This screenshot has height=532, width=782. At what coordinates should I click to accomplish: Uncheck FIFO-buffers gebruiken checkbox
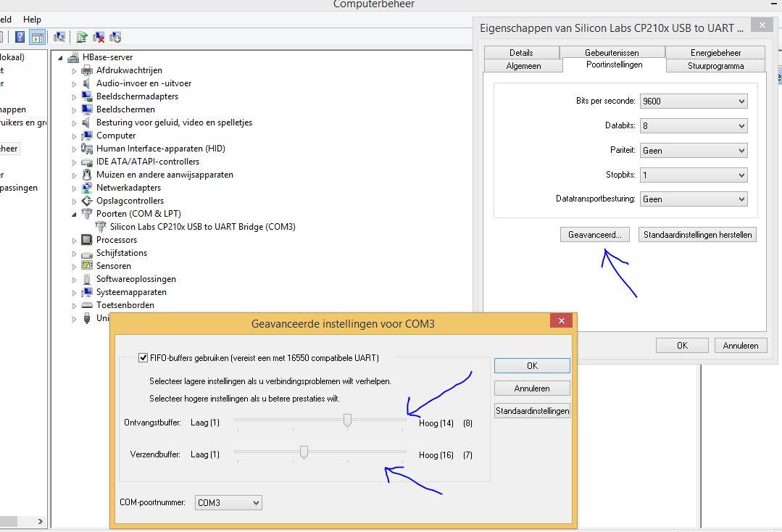point(143,357)
